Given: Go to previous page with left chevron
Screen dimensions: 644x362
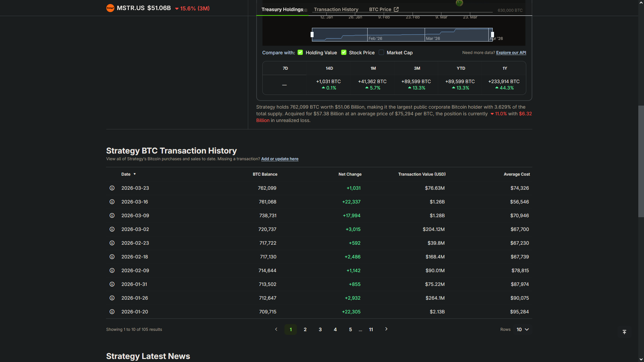Looking at the screenshot, I should pyautogui.click(x=276, y=329).
